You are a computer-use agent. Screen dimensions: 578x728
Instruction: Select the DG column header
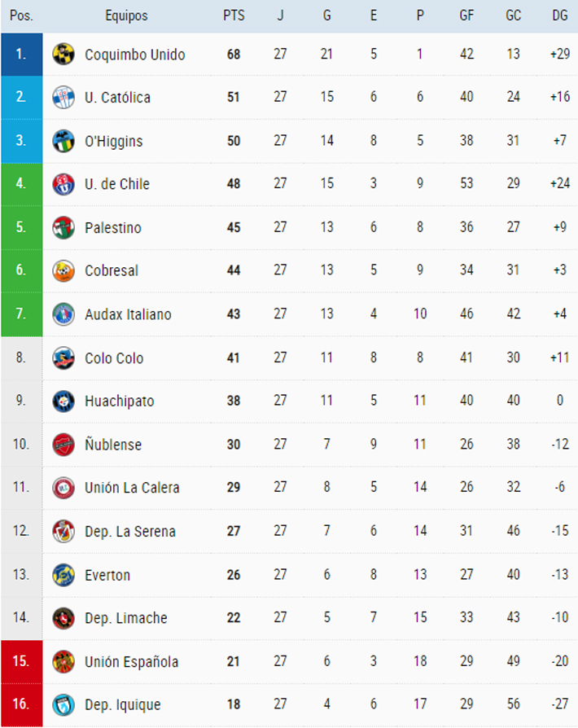pos(560,16)
